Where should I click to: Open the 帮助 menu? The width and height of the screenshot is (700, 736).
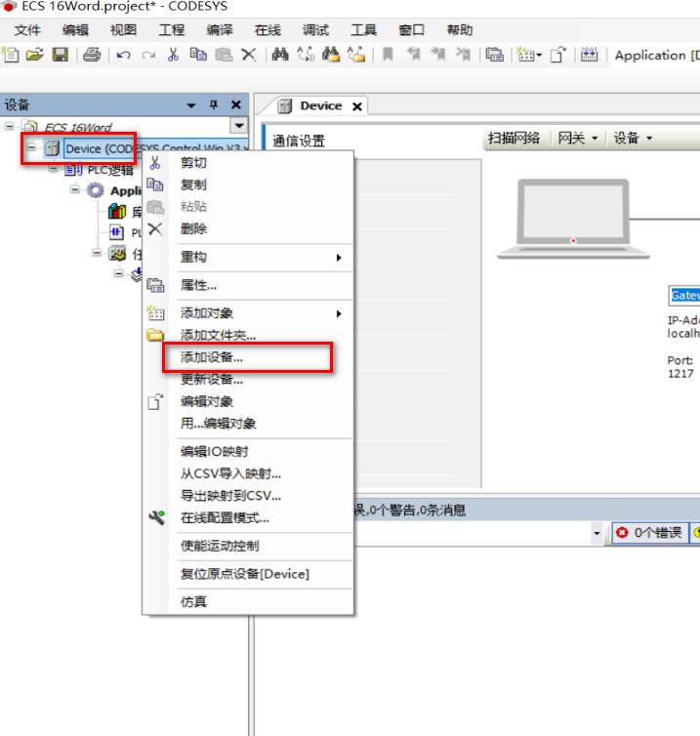coord(460,30)
